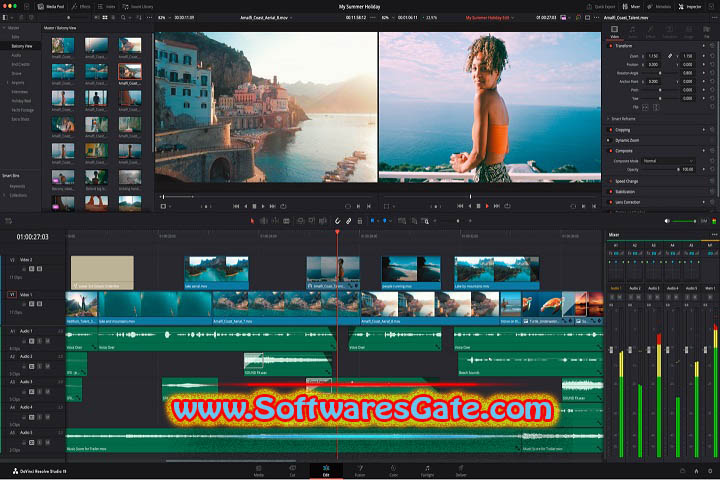Adjust the master volume slider above the mixer
The height and width of the screenshot is (480, 720).
(x=683, y=221)
